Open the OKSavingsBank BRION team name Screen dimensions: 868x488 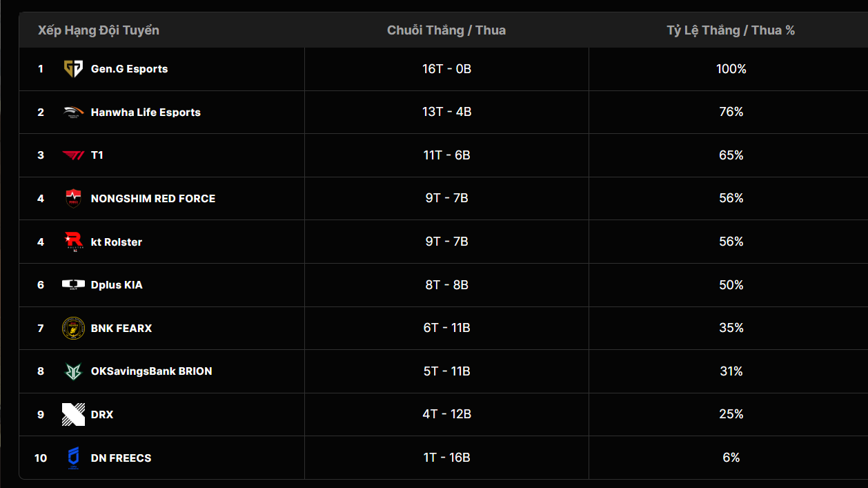pos(151,371)
